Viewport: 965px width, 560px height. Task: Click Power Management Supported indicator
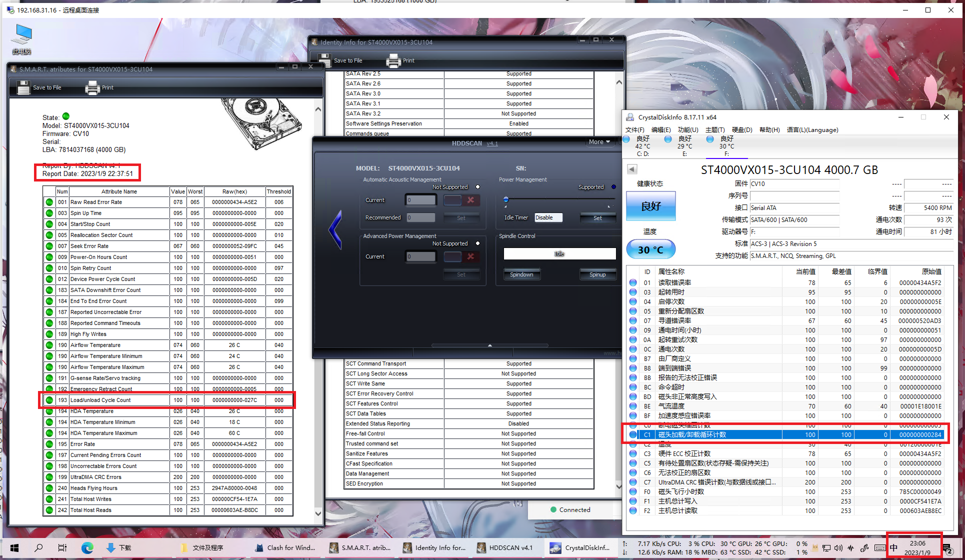click(613, 187)
